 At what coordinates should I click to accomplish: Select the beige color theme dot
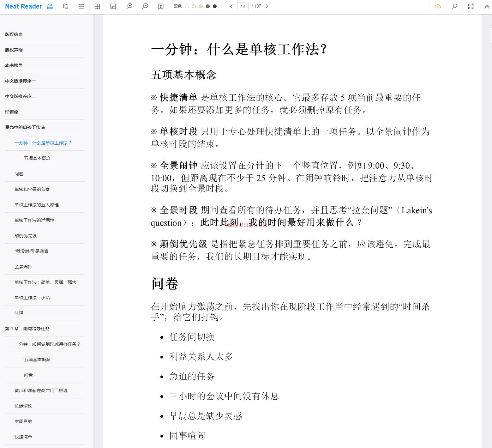coord(194,6)
